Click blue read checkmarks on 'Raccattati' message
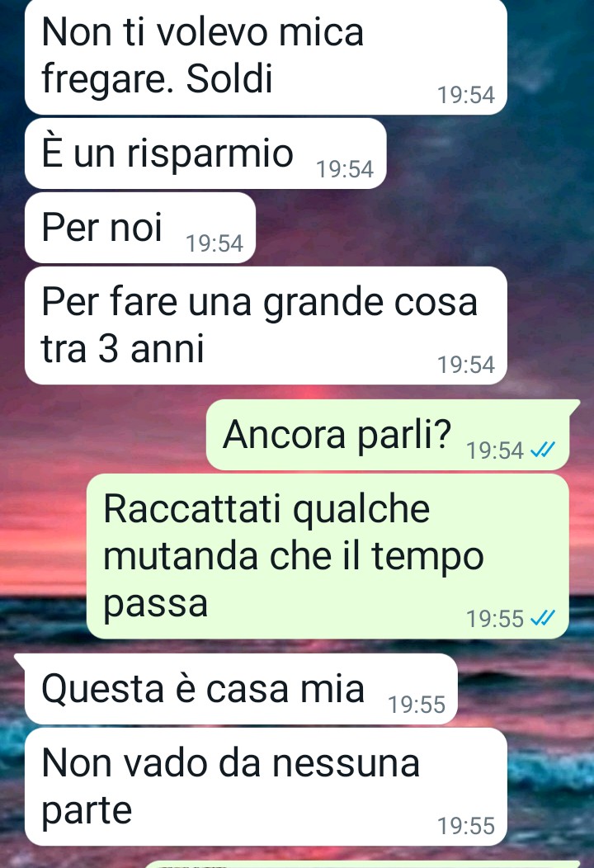The width and height of the screenshot is (594, 868). pos(543,618)
